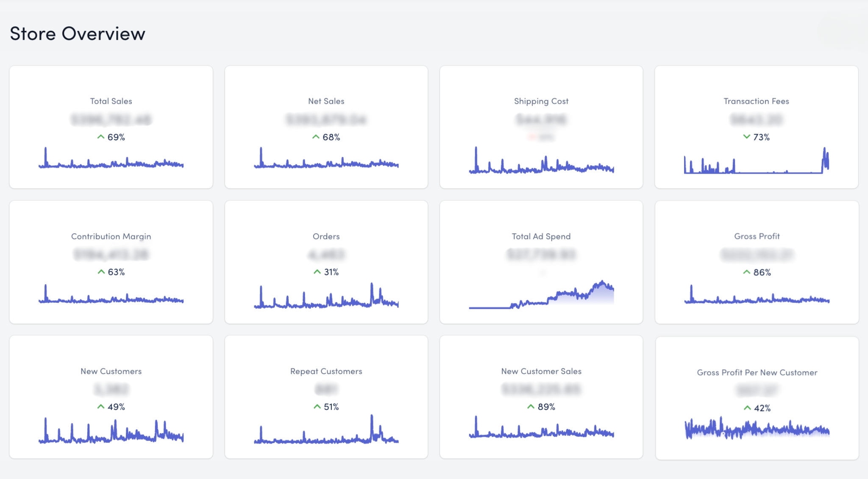
Task: Click the Total Sales green up arrow
Action: click(x=100, y=137)
